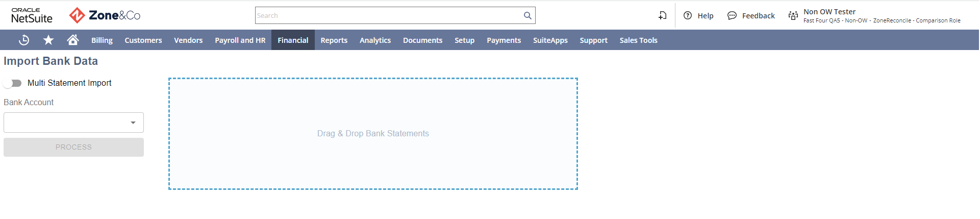The height and width of the screenshot is (219, 980).
Task: Open the Financial menu
Action: coord(293,40)
